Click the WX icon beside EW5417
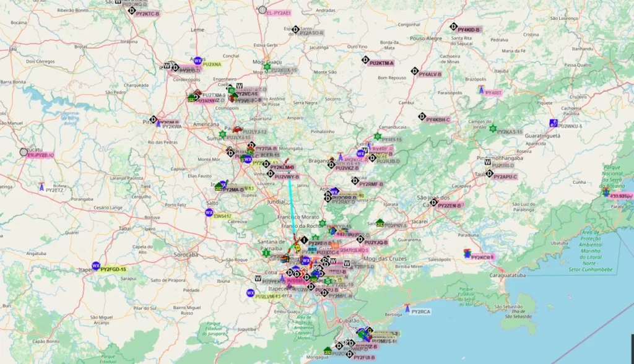634x364 pixels. coord(209,212)
